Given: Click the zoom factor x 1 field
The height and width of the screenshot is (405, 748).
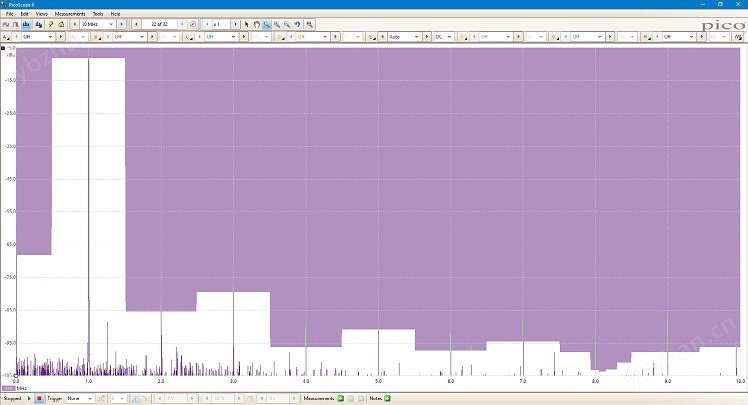Looking at the screenshot, I should 219,24.
